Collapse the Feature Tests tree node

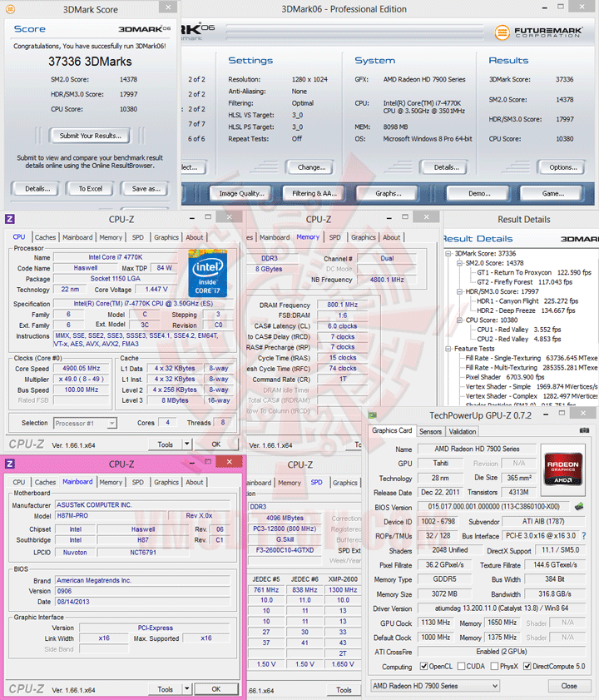click(448, 349)
